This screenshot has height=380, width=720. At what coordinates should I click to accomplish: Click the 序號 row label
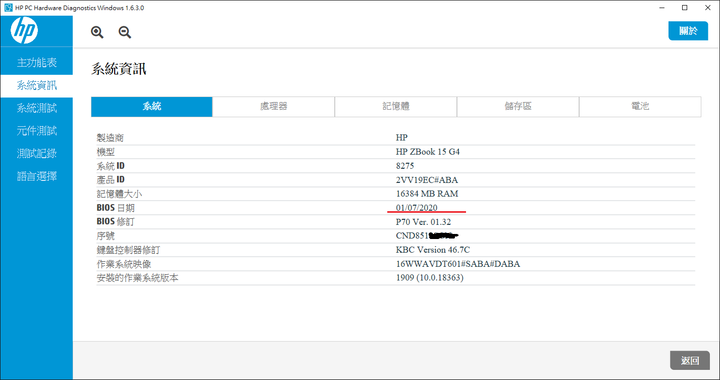(106, 236)
